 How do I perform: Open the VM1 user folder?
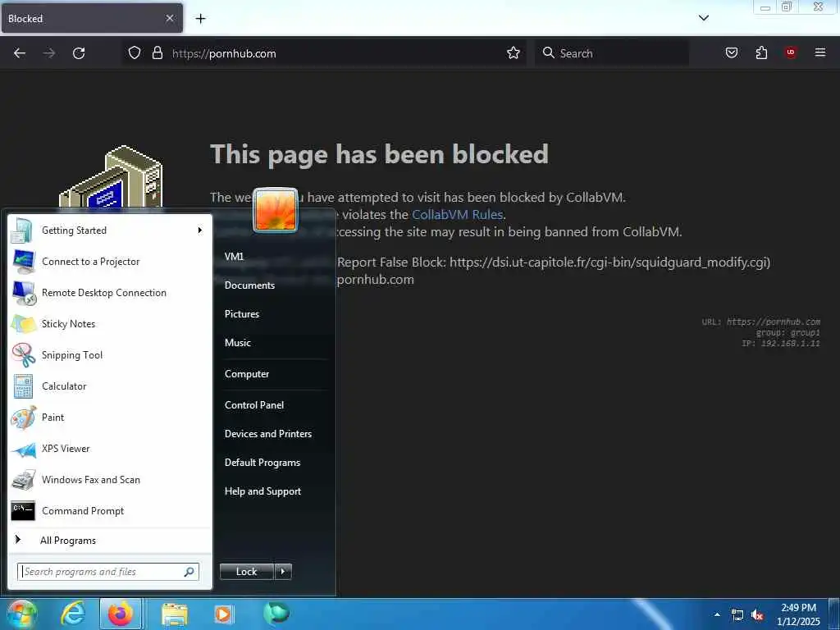234,257
